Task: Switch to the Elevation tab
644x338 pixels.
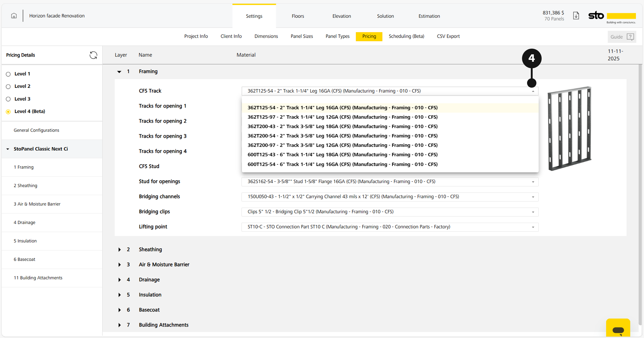Action: click(x=341, y=16)
